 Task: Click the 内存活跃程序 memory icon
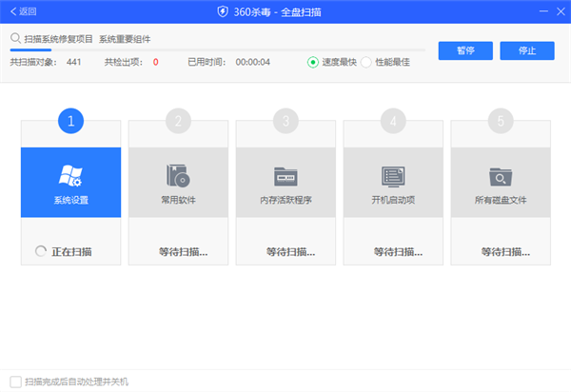(285, 175)
